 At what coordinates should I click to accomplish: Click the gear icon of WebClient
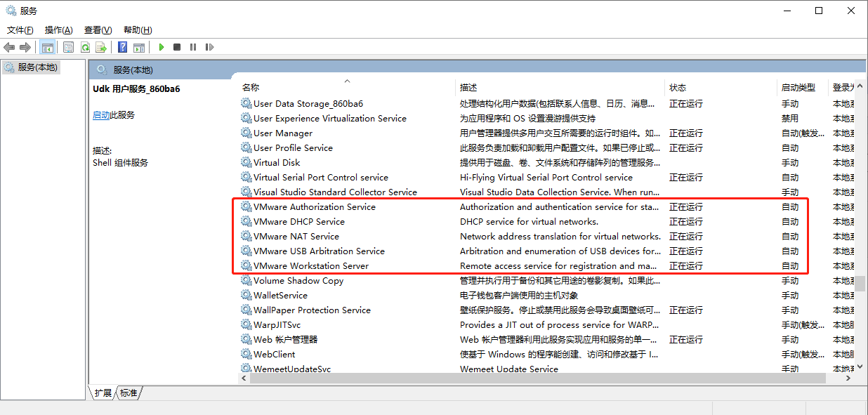point(246,354)
